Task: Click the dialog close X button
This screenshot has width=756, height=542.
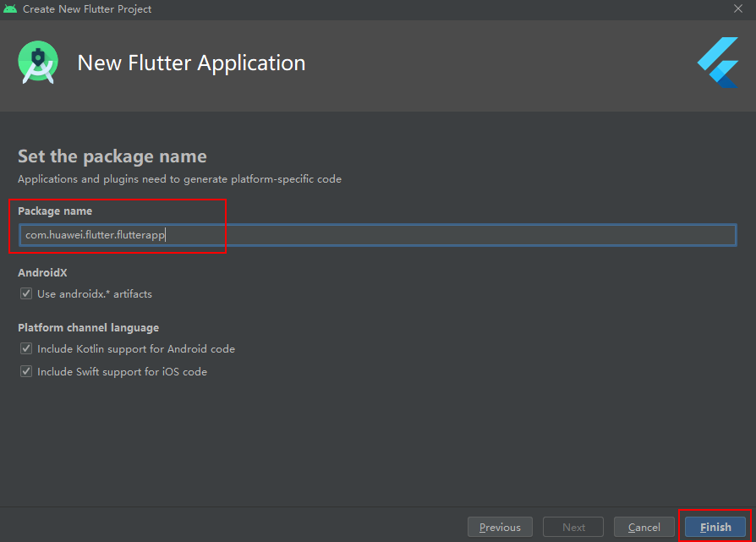Action: point(740,9)
